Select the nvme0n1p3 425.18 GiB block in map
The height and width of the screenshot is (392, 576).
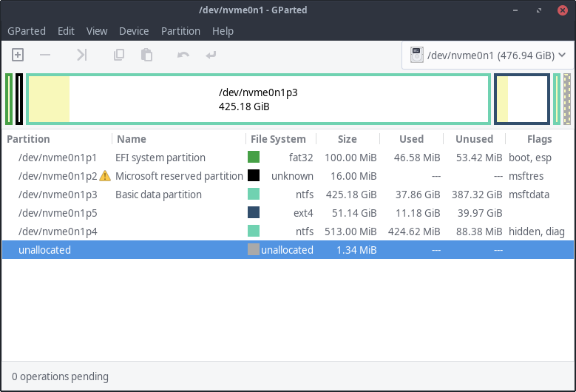(x=259, y=99)
